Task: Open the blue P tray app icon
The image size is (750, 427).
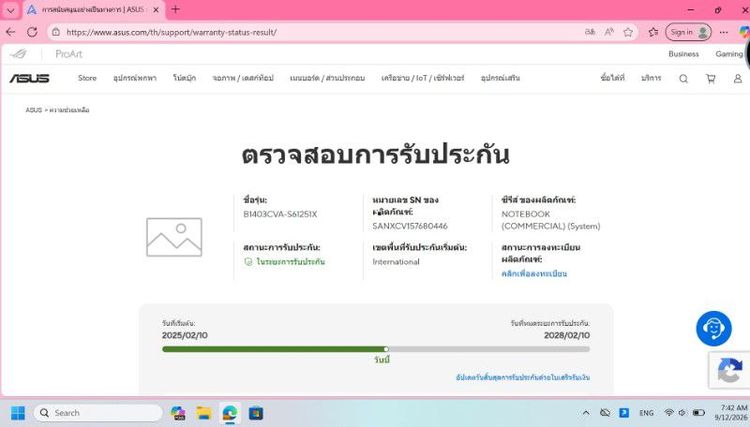Action: pyautogui.click(x=624, y=413)
